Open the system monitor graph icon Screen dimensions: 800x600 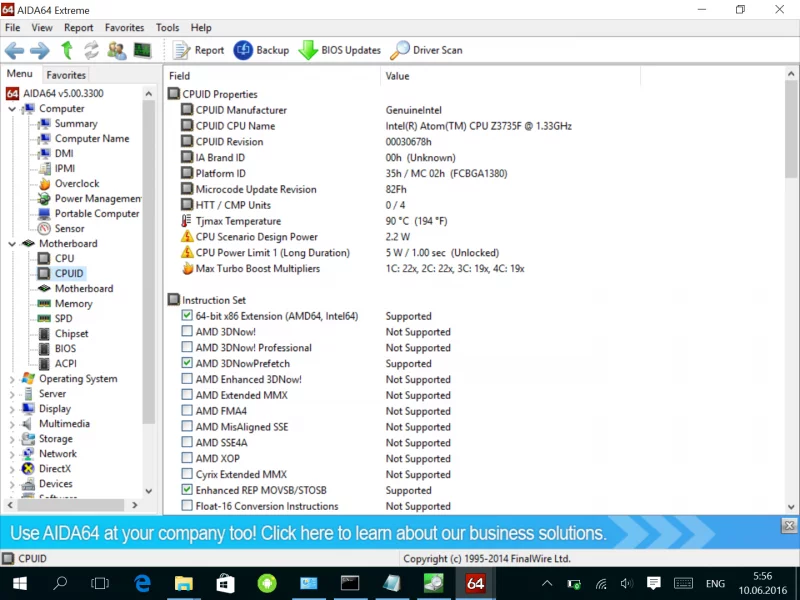pyautogui.click(x=142, y=50)
